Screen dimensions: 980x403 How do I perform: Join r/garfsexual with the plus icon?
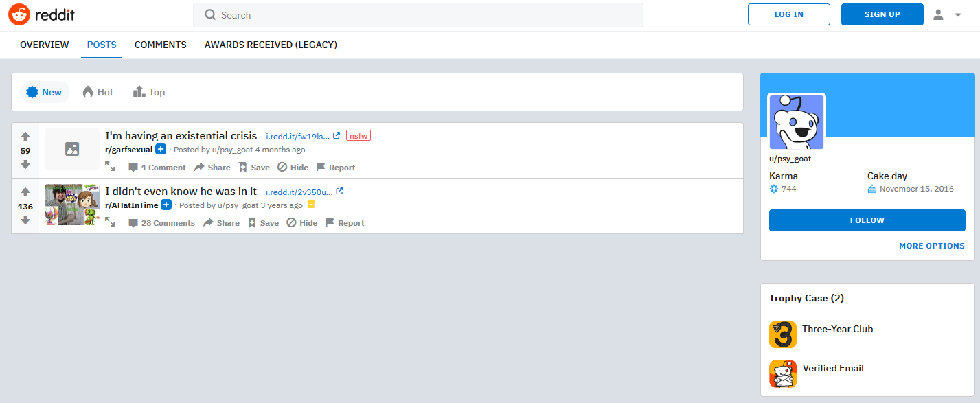161,150
